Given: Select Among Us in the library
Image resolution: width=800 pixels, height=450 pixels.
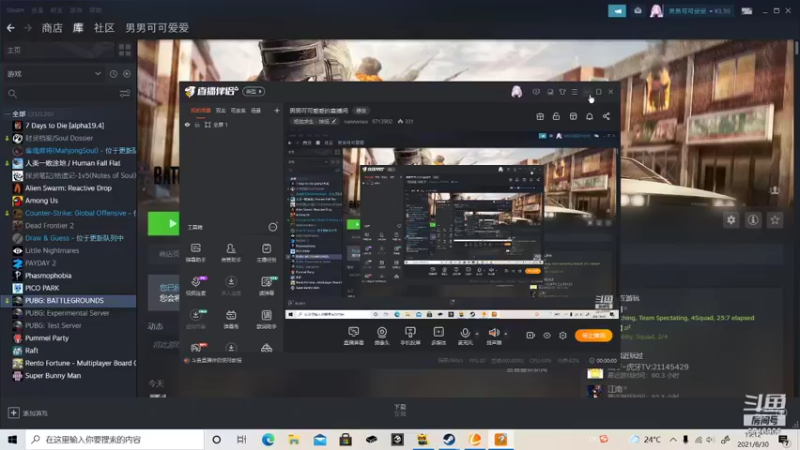Looking at the screenshot, I should [41, 201].
